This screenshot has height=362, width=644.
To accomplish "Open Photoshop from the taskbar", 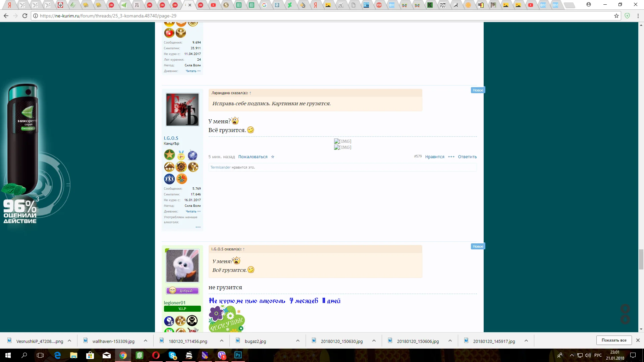I will pos(238,355).
